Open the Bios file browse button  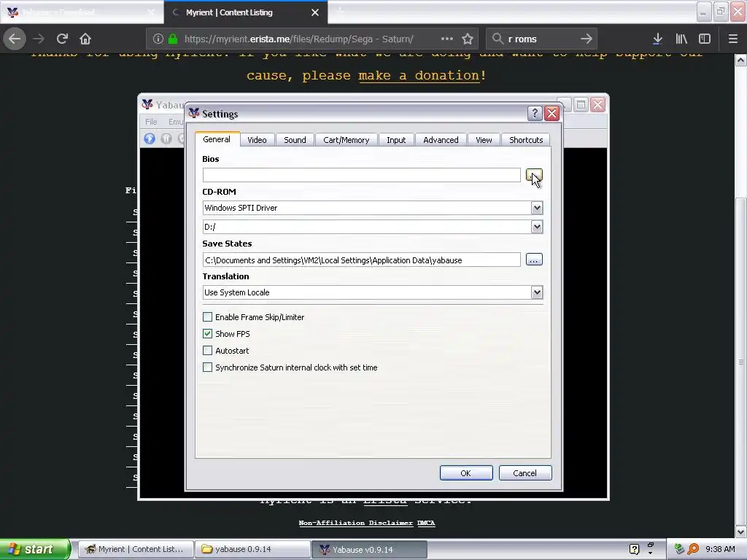pos(533,175)
